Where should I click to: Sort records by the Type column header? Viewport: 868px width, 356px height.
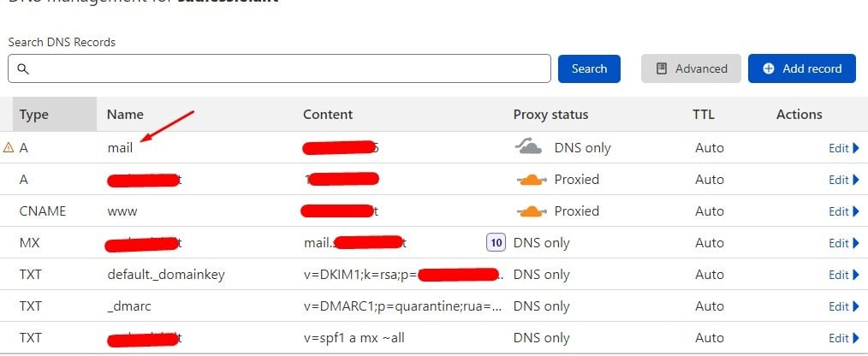pos(34,115)
